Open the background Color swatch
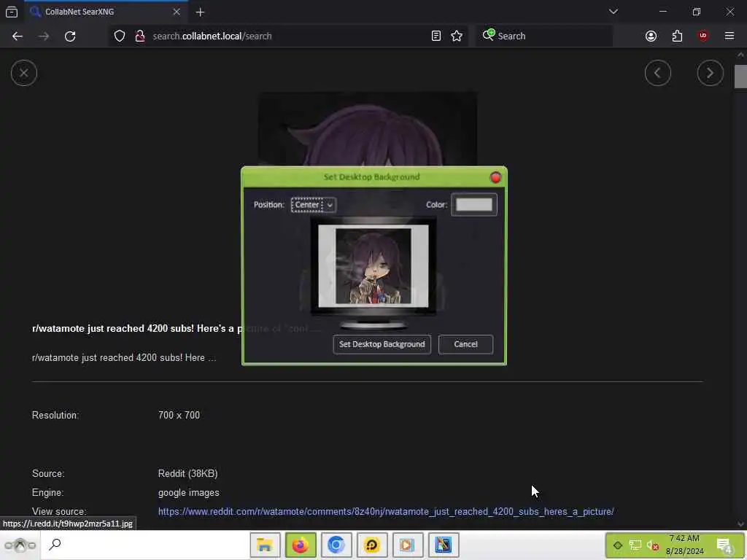This screenshot has height=560, width=747. (474, 205)
